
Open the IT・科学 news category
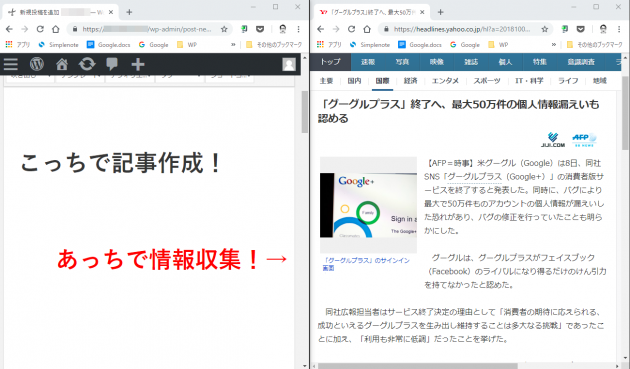click(529, 81)
